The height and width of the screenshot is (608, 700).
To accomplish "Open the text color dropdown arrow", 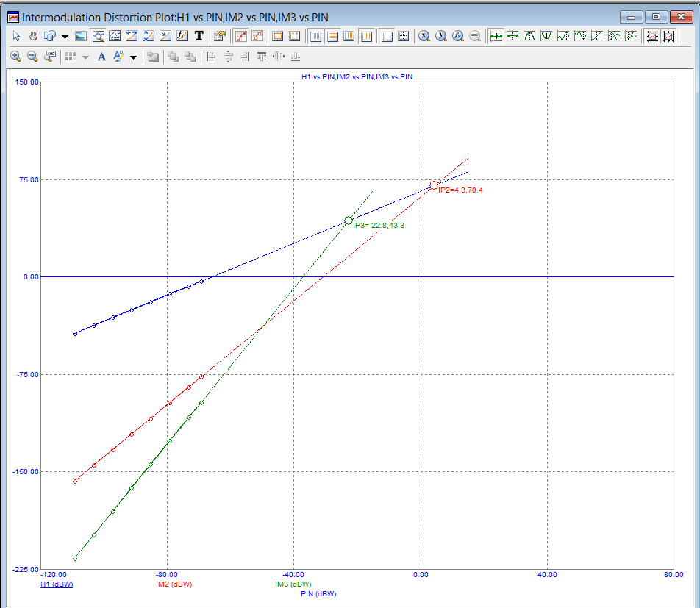I will click(133, 57).
